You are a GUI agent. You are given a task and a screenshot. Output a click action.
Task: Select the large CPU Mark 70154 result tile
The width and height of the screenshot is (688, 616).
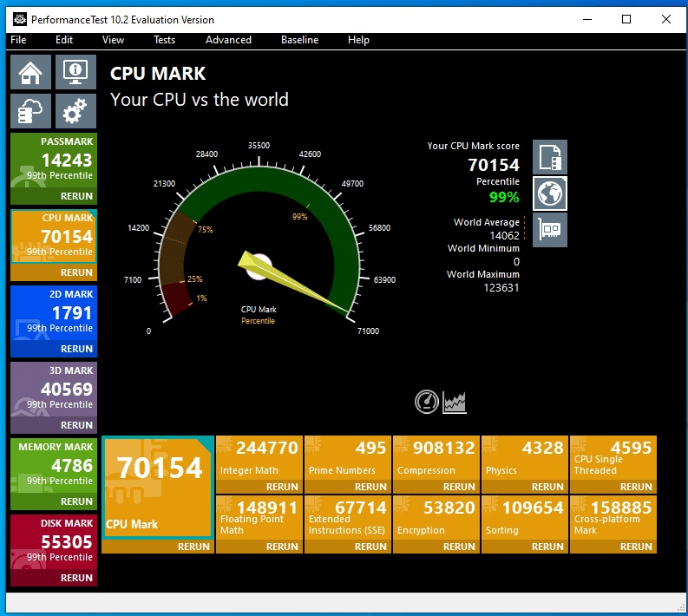coord(158,487)
